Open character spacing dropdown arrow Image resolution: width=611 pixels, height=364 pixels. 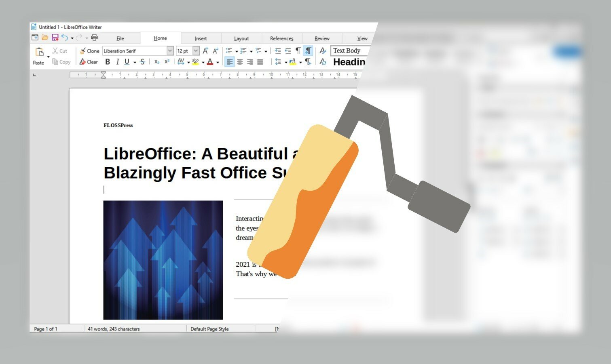[x=188, y=62]
